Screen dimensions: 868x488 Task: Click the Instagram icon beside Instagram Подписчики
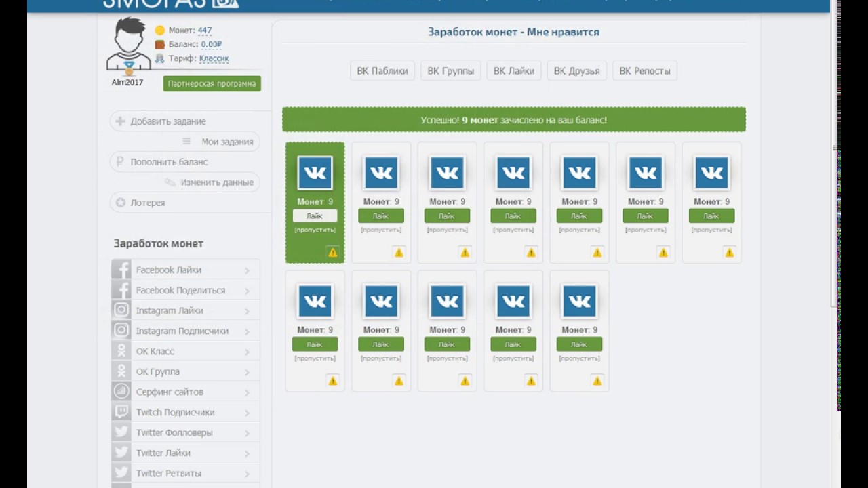pos(121,331)
